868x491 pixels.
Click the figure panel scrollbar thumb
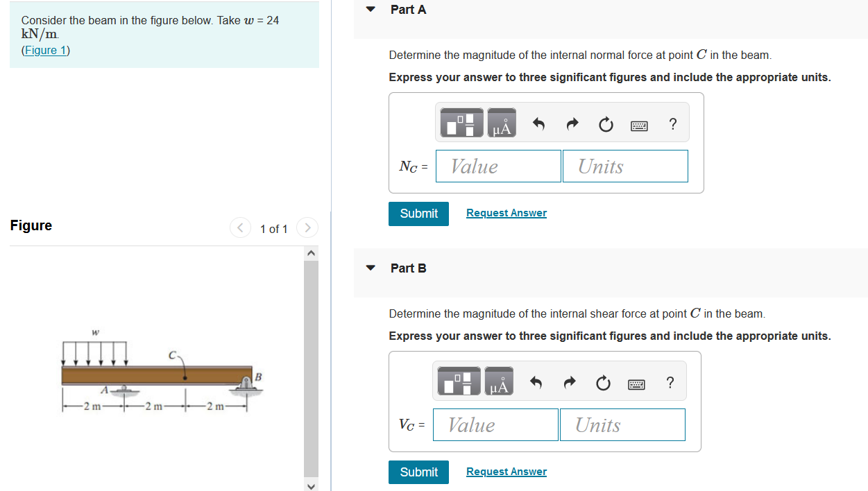(311, 369)
